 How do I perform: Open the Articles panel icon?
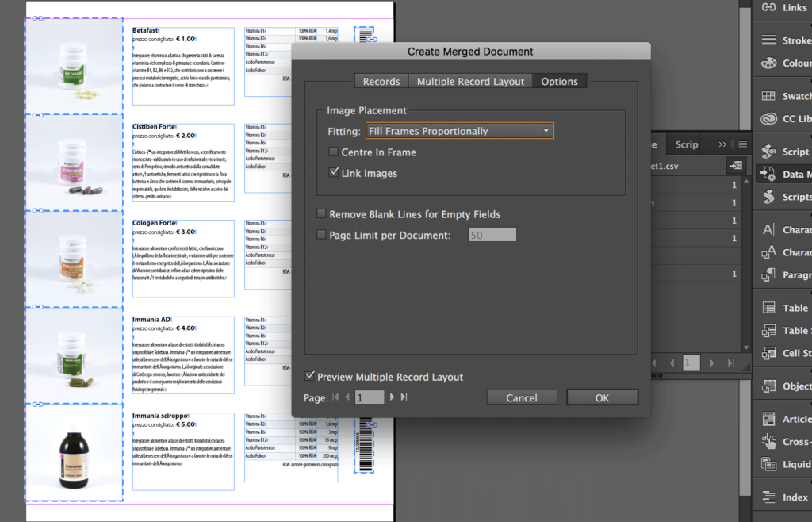(768, 419)
